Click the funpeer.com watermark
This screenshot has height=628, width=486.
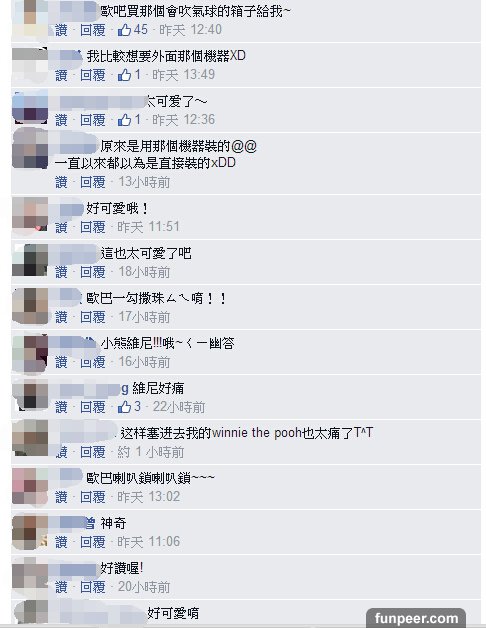point(416,618)
